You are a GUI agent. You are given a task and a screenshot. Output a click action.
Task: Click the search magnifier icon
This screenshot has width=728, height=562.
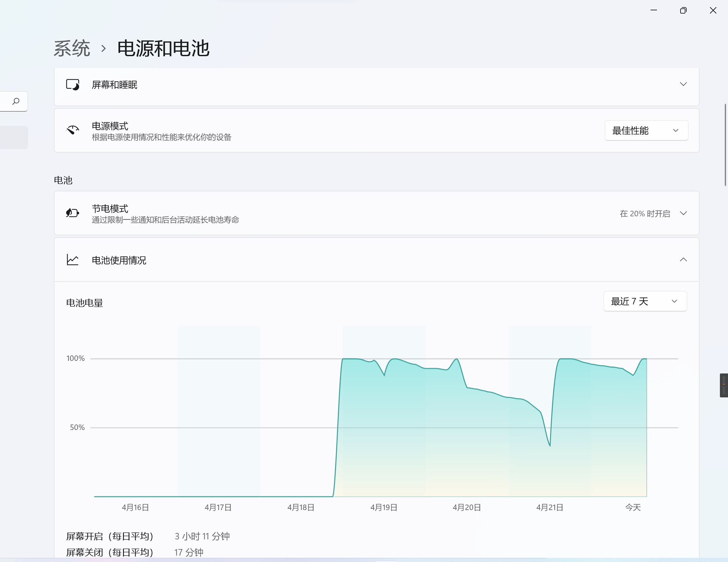click(16, 101)
